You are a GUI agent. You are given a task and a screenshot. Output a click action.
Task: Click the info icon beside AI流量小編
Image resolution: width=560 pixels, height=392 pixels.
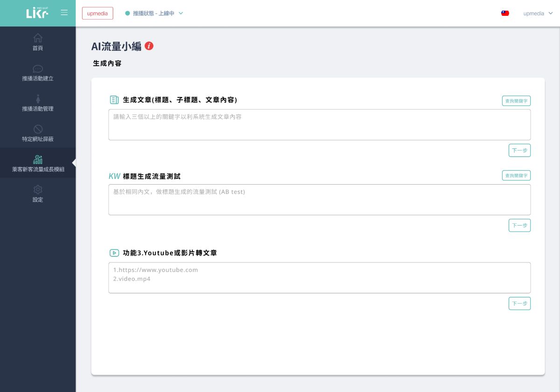point(149,46)
